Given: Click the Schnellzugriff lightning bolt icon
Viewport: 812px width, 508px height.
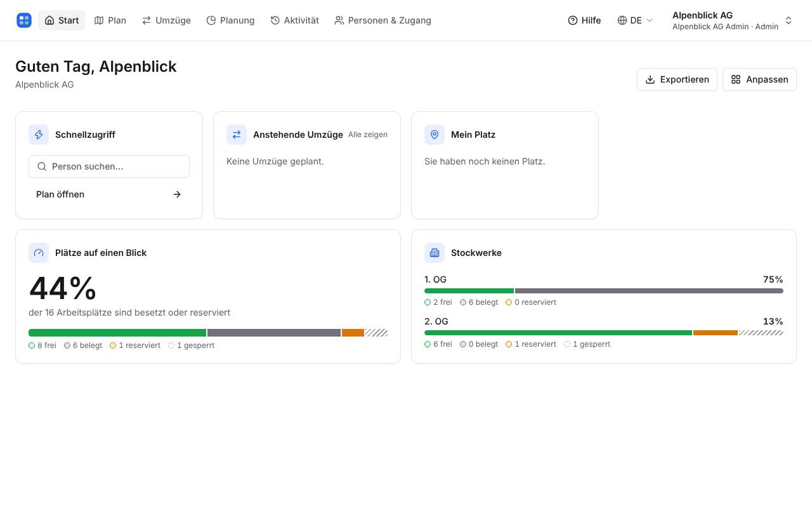Looking at the screenshot, I should tap(39, 135).
